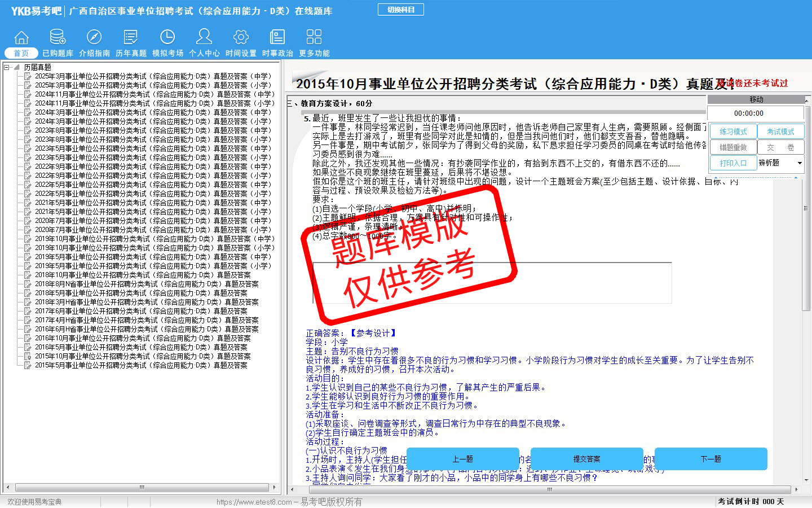Open the 时间设置 gear icon

[241, 38]
